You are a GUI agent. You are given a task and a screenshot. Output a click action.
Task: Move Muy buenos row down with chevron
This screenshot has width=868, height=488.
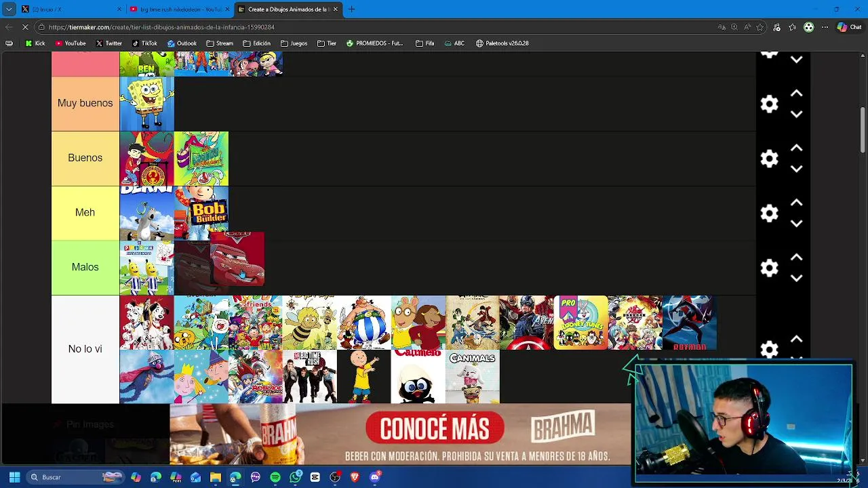point(797,114)
